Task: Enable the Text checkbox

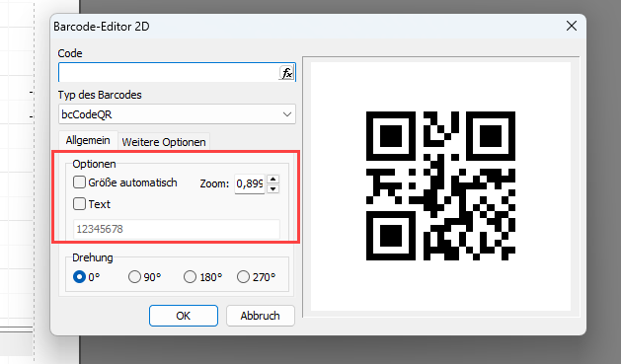Action: pyautogui.click(x=79, y=204)
